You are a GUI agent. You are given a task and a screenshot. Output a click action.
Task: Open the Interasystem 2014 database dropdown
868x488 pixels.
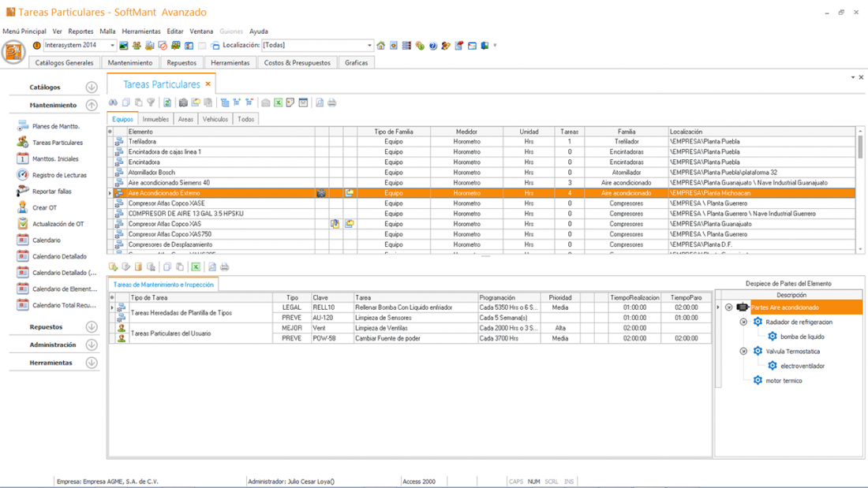pyautogui.click(x=112, y=46)
